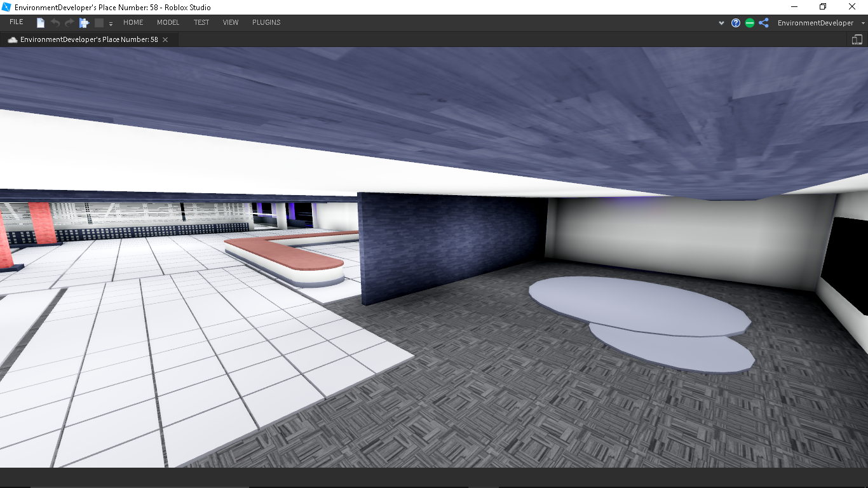Viewport: 868px width, 488px height.
Task: Open the PLUGINS ribbon tab
Action: pos(266,22)
